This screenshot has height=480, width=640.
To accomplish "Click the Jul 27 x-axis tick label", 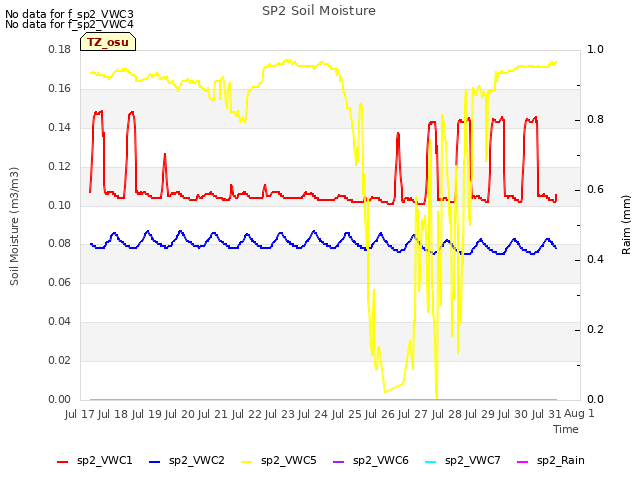I will click(x=414, y=414).
